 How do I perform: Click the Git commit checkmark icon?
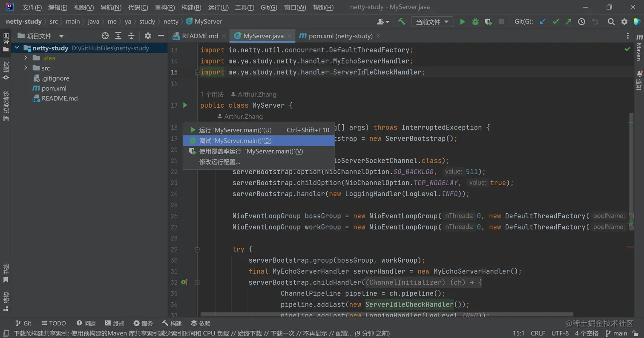click(x=555, y=22)
